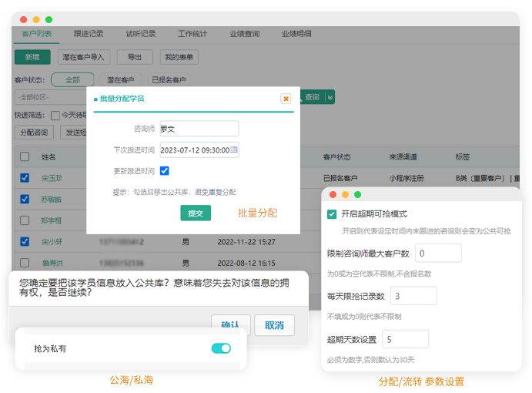Click yellow minimize dot on settings window
Screen dimensions: 532x393
pyautogui.click(x=345, y=195)
